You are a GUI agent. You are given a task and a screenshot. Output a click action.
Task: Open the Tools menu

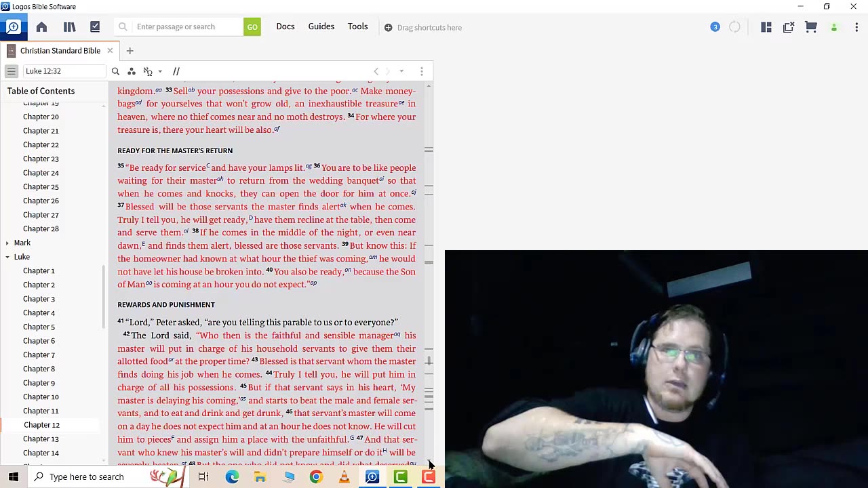[358, 26]
